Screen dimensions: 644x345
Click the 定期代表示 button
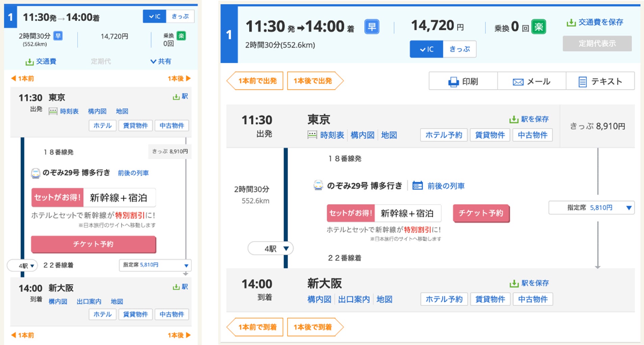pos(597,44)
